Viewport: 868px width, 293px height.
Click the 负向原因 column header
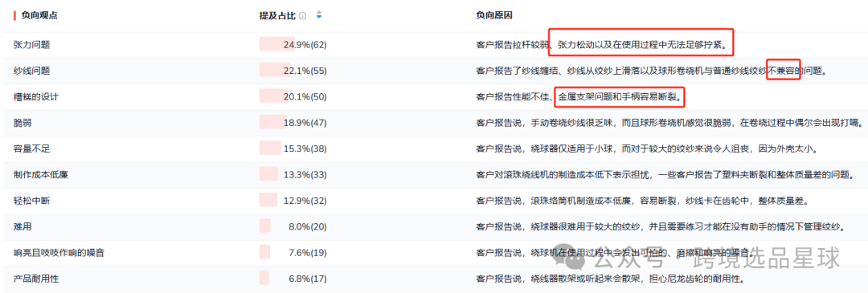pos(493,15)
